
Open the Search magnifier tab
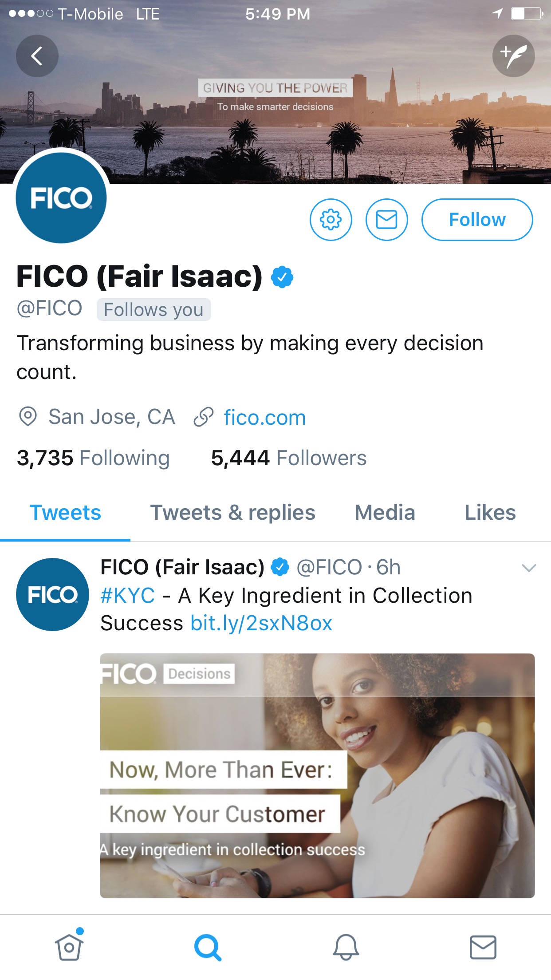point(207,947)
